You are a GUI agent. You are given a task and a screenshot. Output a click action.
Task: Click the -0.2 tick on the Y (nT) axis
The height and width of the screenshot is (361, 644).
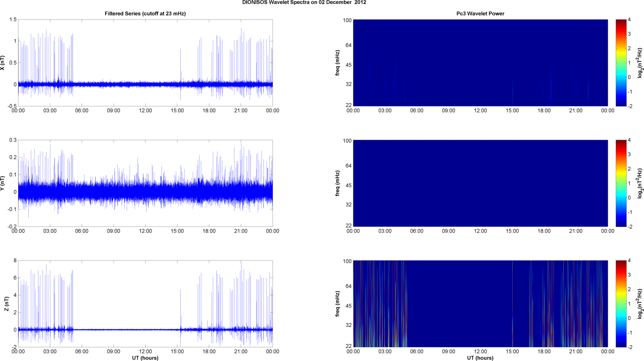tap(12, 227)
